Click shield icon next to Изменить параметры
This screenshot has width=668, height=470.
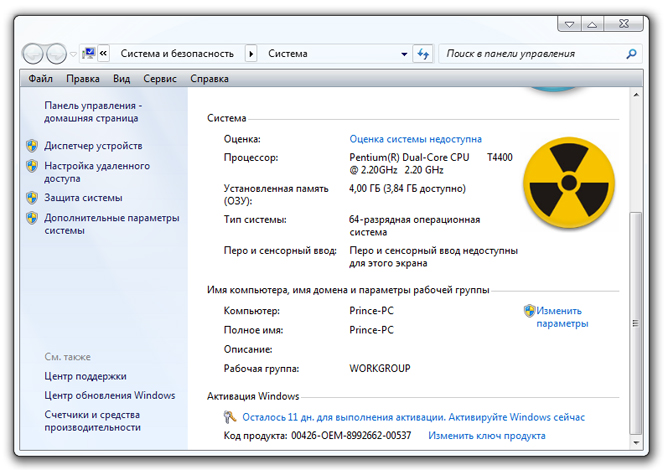(529, 311)
